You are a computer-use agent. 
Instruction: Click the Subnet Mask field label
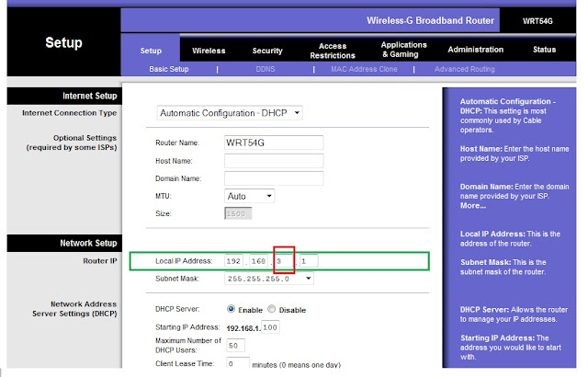[177, 279]
